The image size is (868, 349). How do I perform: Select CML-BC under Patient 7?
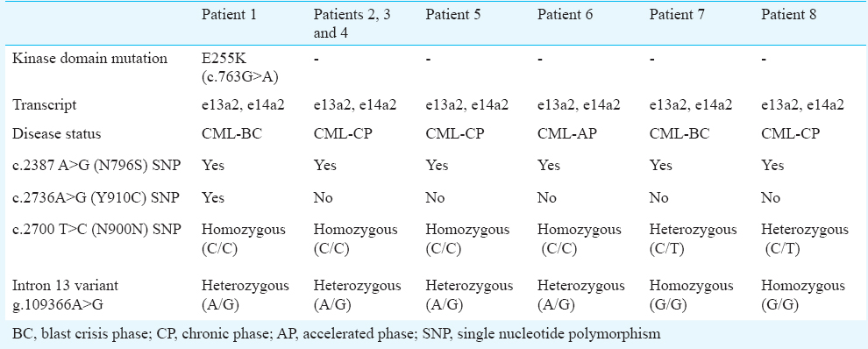pyautogui.click(x=678, y=135)
